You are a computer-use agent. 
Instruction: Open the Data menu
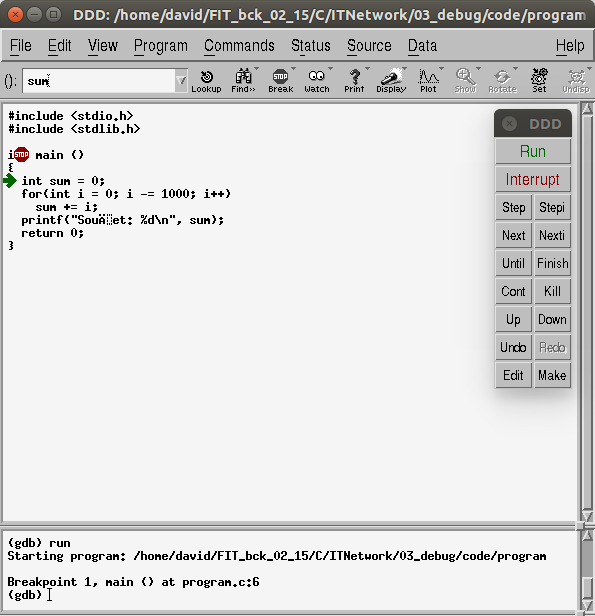422,46
